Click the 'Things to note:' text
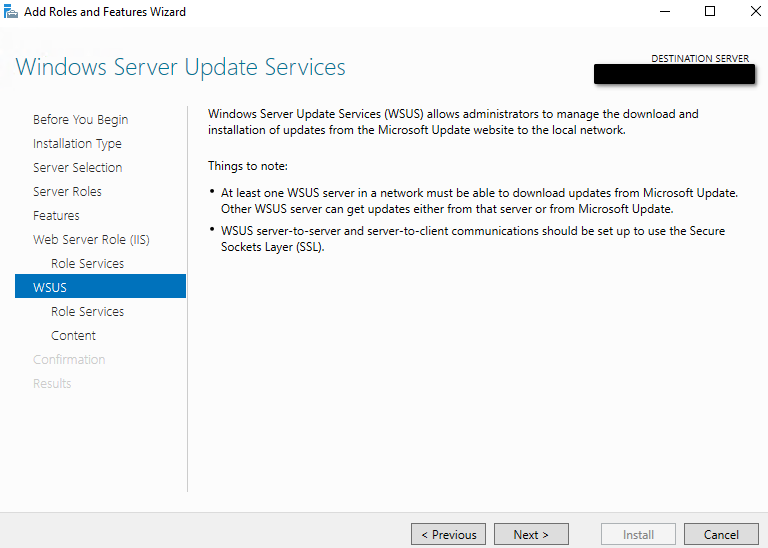 (247, 166)
